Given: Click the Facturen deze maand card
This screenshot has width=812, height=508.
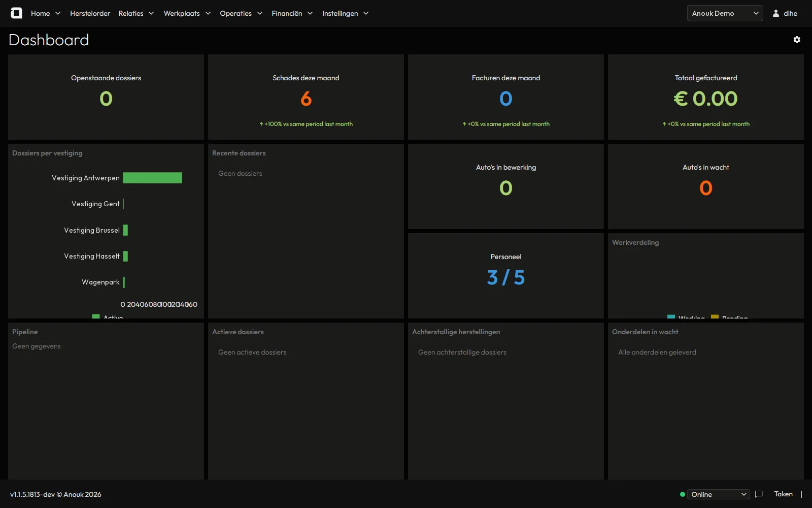Looking at the screenshot, I should pyautogui.click(x=506, y=97).
